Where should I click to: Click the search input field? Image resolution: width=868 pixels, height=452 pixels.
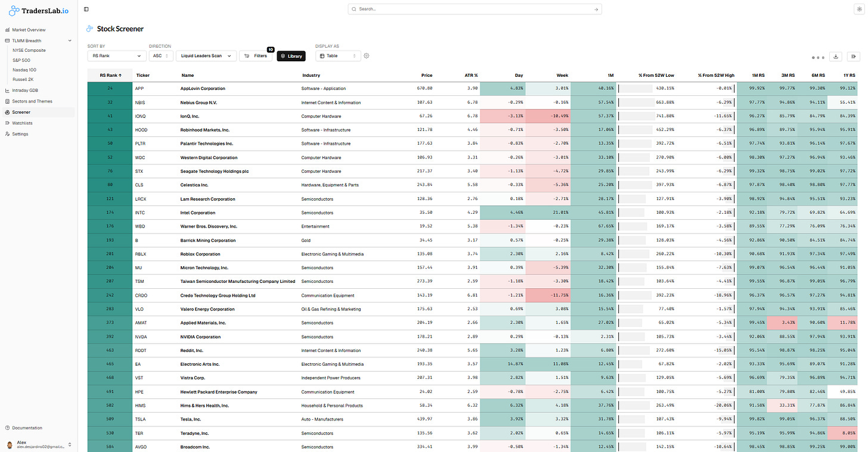475,10
